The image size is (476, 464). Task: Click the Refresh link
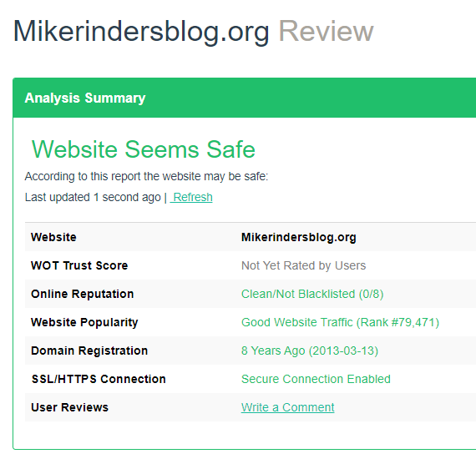[x=191, y=197]
